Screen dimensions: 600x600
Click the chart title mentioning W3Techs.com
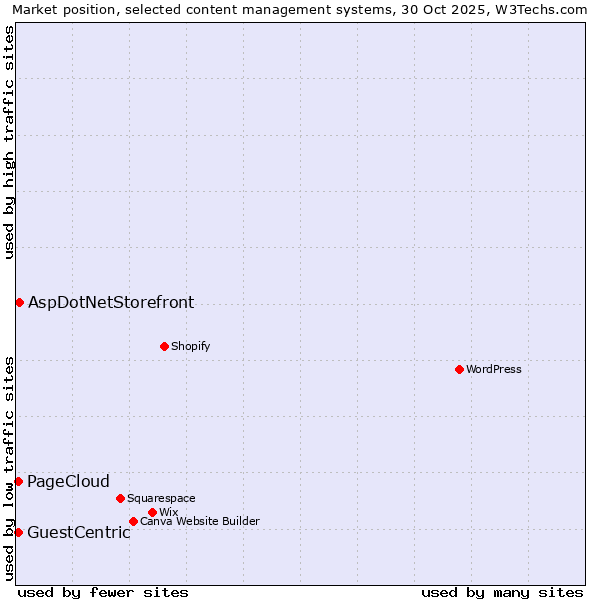point(299,9)
